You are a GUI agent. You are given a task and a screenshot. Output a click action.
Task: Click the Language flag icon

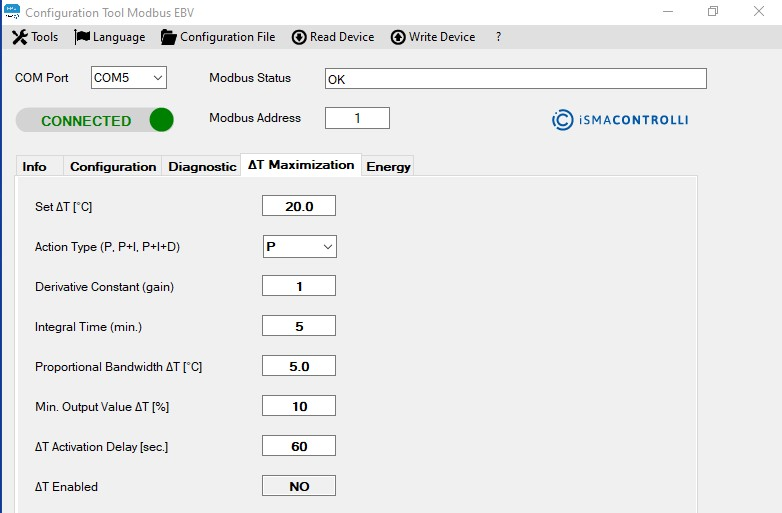click(82, 37)
